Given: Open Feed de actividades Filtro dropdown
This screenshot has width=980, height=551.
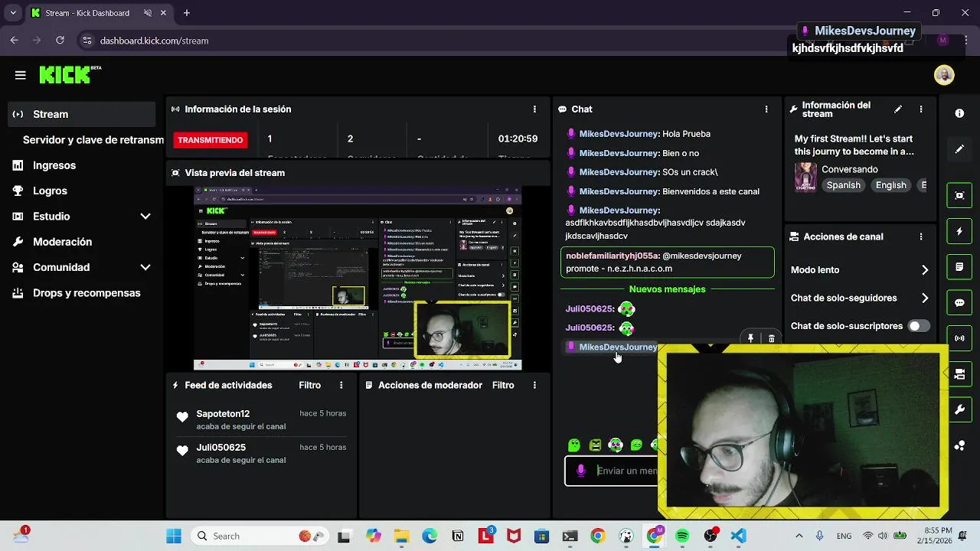Looking at the screenshot, I should [x=309, y=386].
